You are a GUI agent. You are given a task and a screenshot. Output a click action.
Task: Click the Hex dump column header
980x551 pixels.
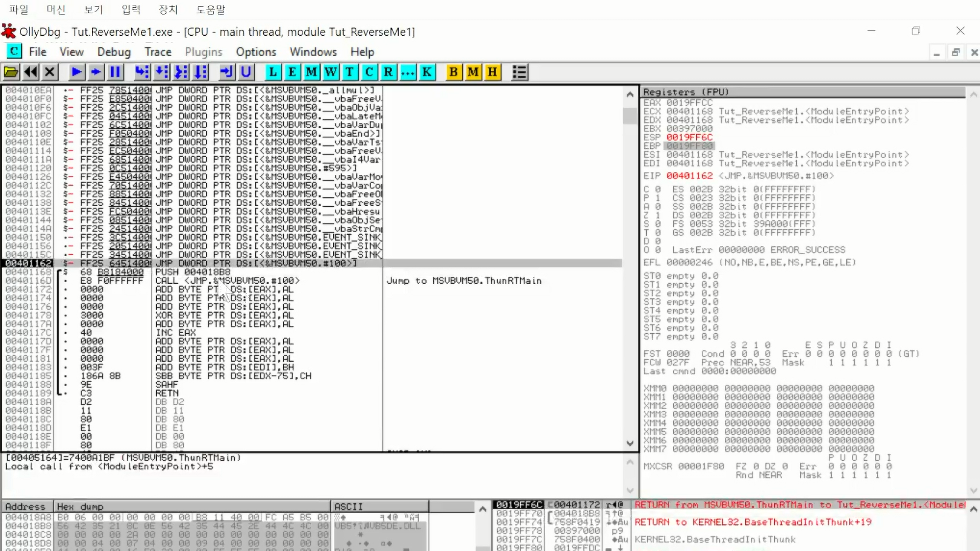192,507
